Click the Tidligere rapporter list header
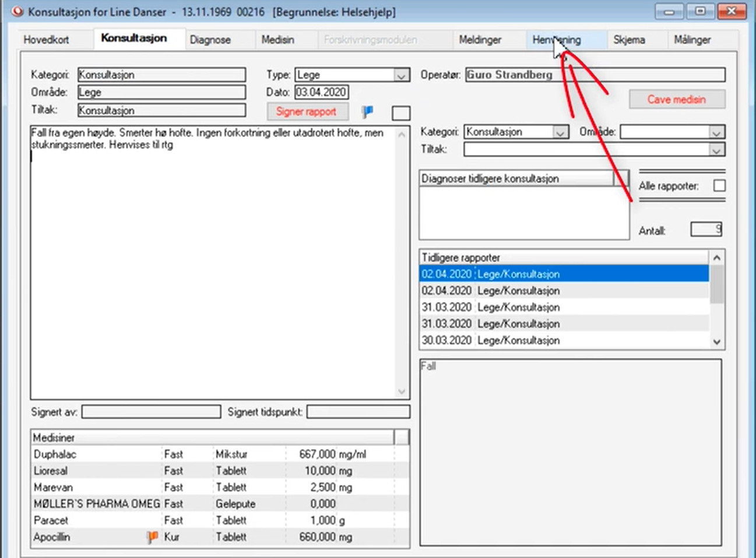Viewport: 756px width, 558px height. [564, 258]
